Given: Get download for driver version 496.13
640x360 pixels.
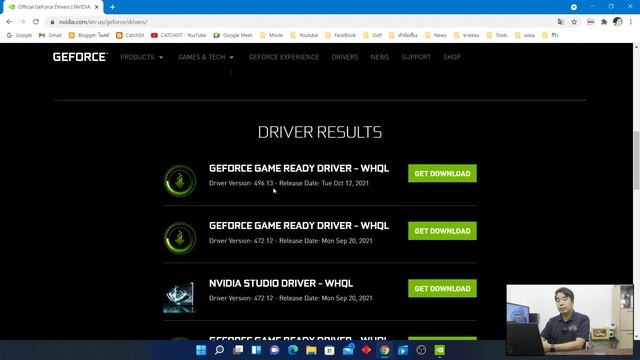Looking at the screenshot, I should [442, 173].
